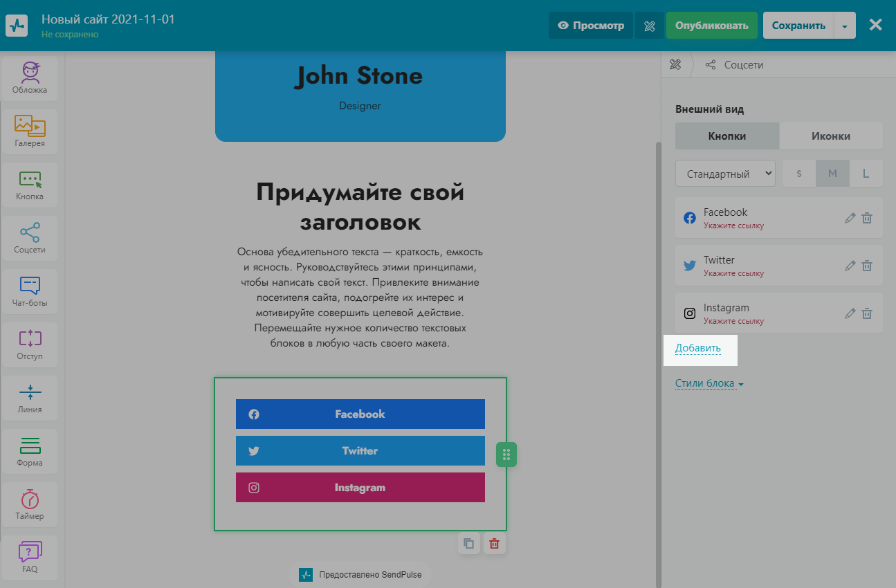Expand the Стили блока section
This screenshot has height=588, width=896.
click(x=709, y=383)
